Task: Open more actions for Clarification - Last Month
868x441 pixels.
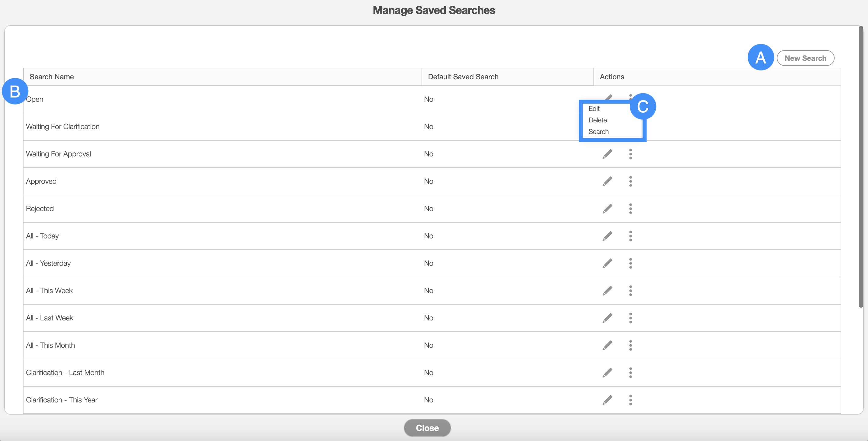Action: [x=630, y=373]
